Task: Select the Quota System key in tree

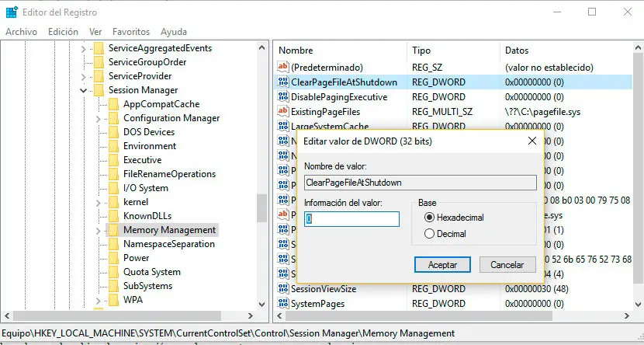Action: [151, 272]
